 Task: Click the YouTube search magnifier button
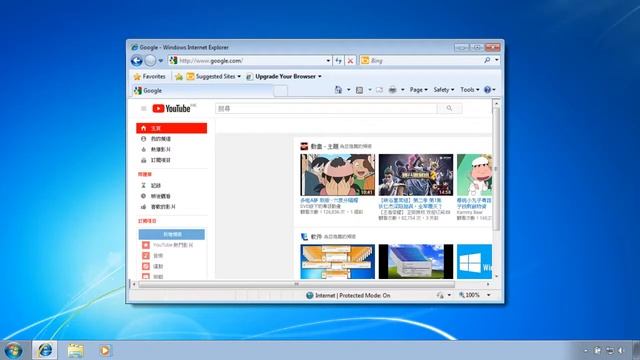(x=449, y=109)
